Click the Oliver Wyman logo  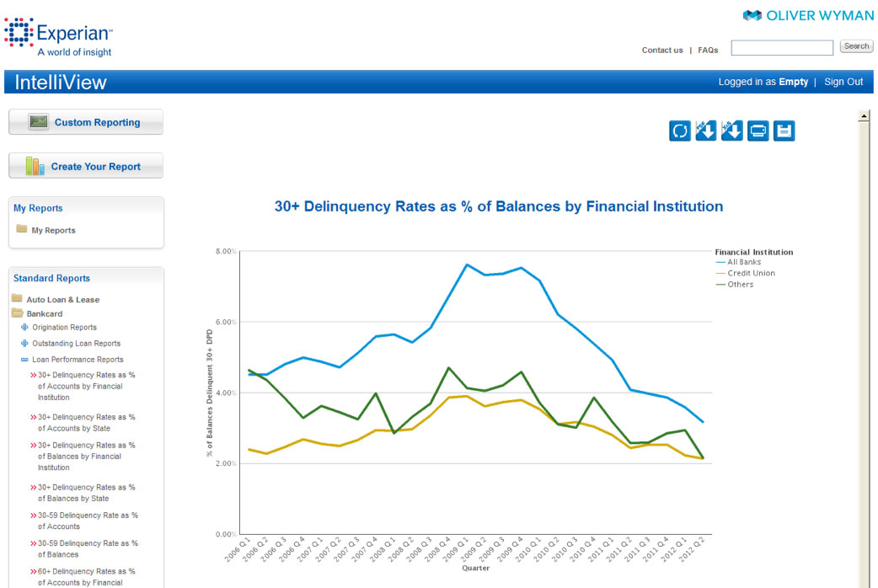807,15
